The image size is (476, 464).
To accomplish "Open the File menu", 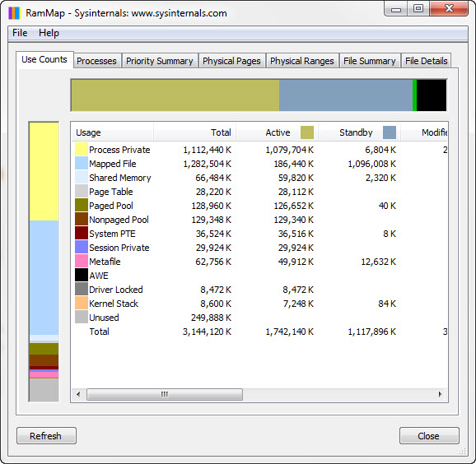I will point(20,33).
